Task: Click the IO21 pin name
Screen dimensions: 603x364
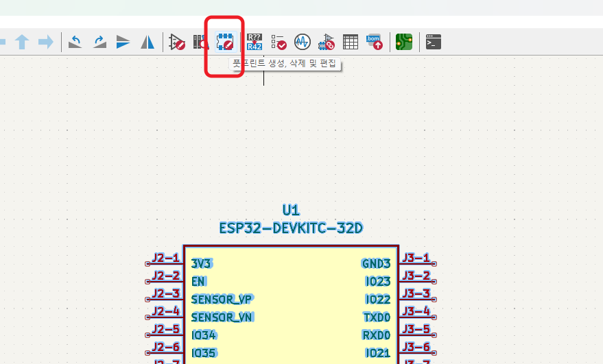Action: coord(378,353)
